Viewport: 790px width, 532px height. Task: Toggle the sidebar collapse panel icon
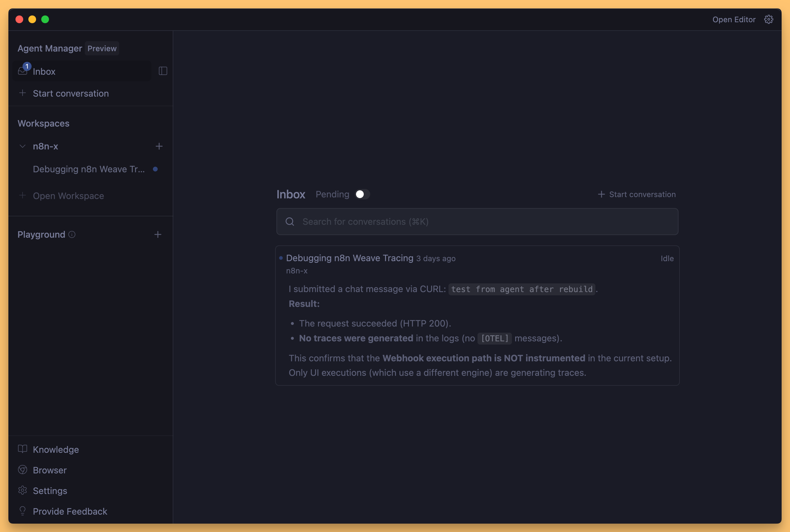(163, 71)
